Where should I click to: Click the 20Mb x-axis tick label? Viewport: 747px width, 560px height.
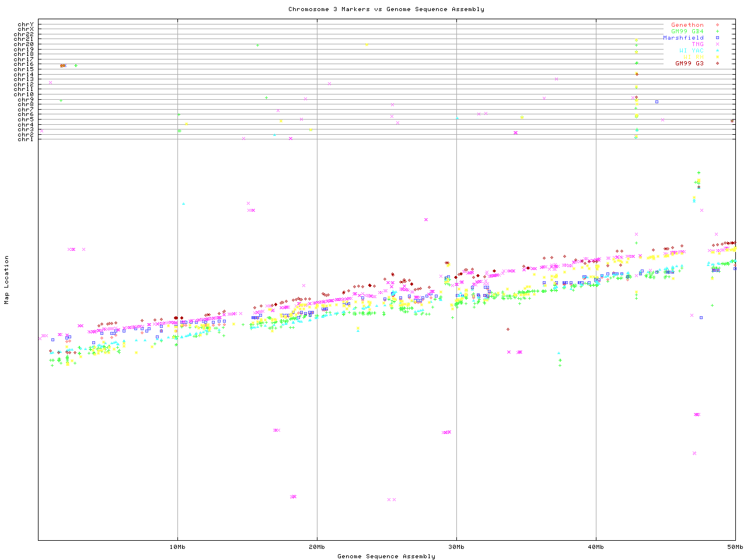pyautogui.click(x=317, y=547)
